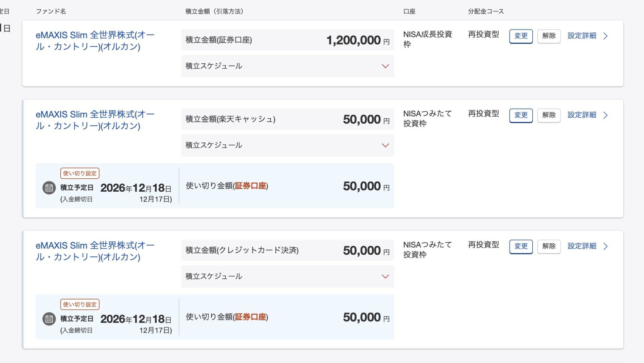Click the chevron arrow in クレジットカード決済 plan row
This screenshot has height=363, width=644.
(x=605, y=246)
